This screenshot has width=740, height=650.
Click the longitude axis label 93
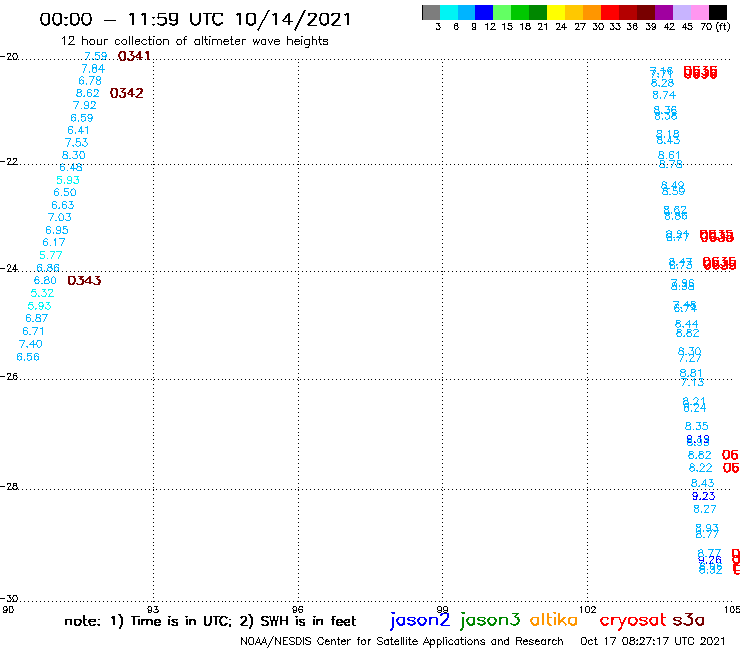click(x=153, y=609)
